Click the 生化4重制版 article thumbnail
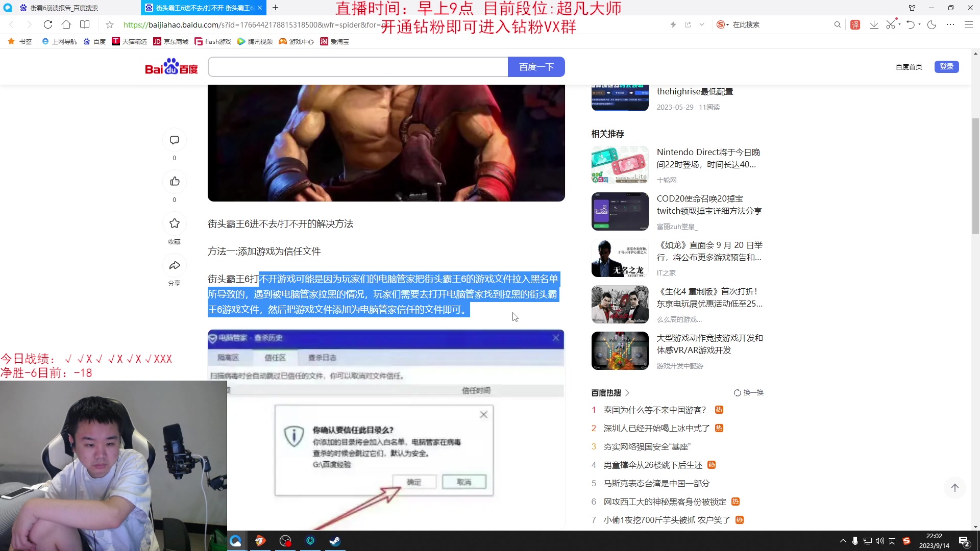This screenshot has width=980, height=551. pos(620,305)
